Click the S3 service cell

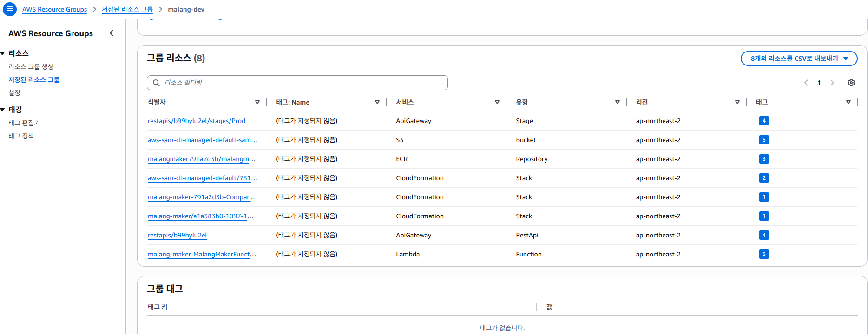pos(400,140)
